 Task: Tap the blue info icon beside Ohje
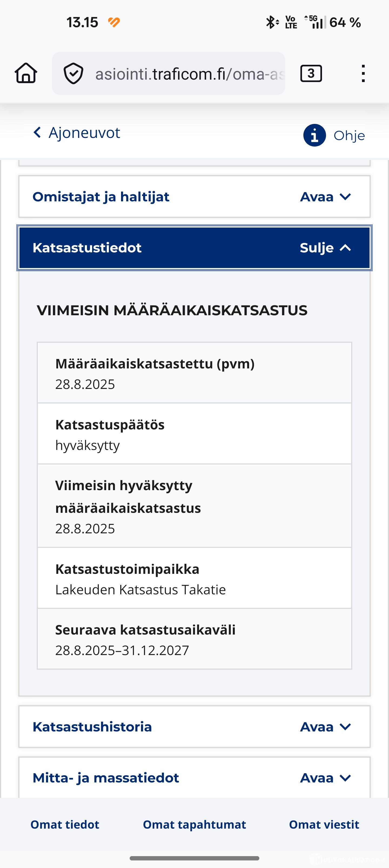click(x=314, y=135)
